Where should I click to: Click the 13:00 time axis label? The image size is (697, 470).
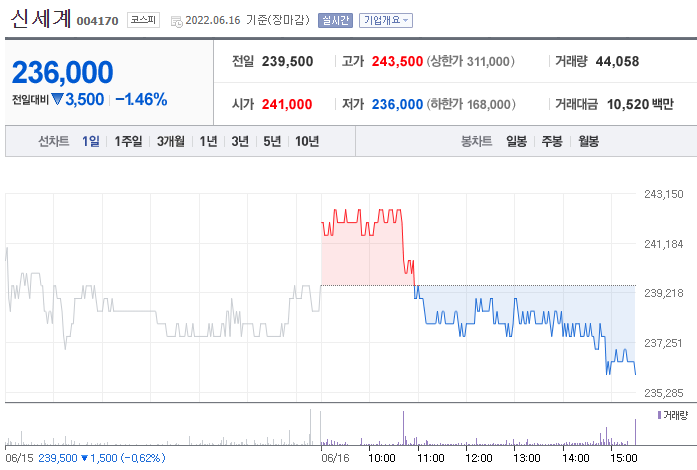[x=527, y=458]
